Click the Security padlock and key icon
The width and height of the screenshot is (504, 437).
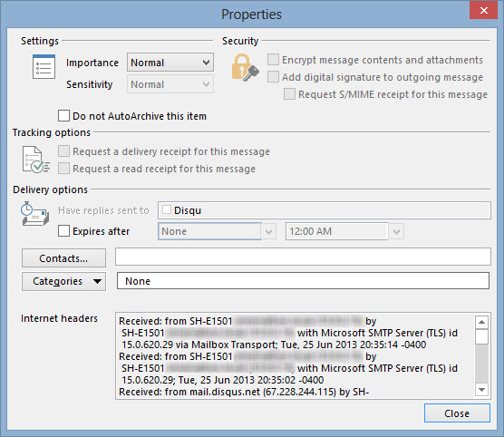245,67
